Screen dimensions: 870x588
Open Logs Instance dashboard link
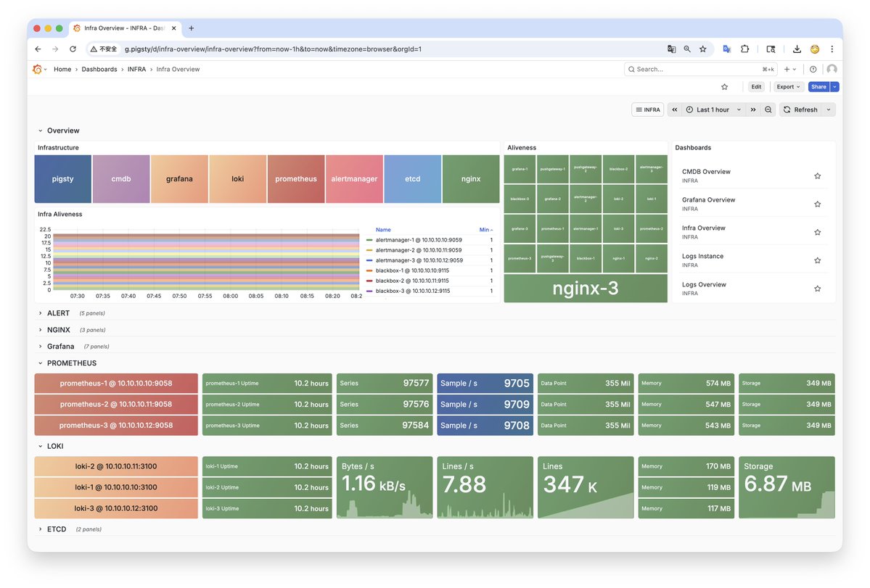[x=702, y=257]
